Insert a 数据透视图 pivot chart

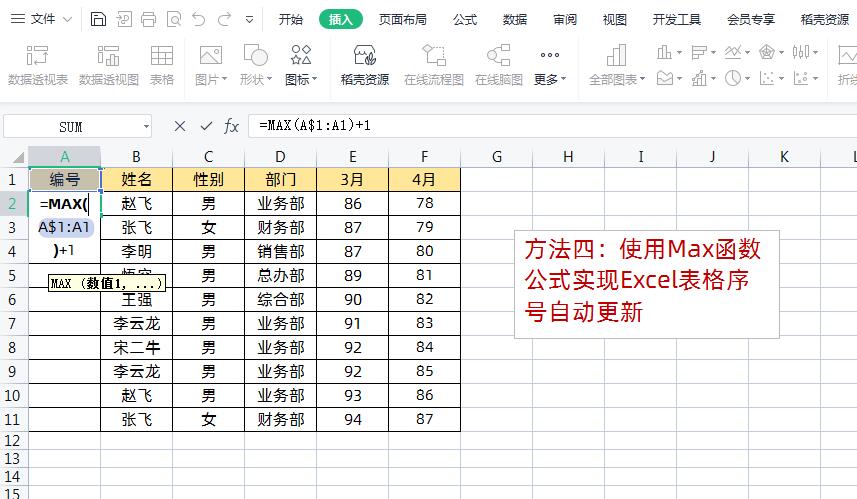109,65
